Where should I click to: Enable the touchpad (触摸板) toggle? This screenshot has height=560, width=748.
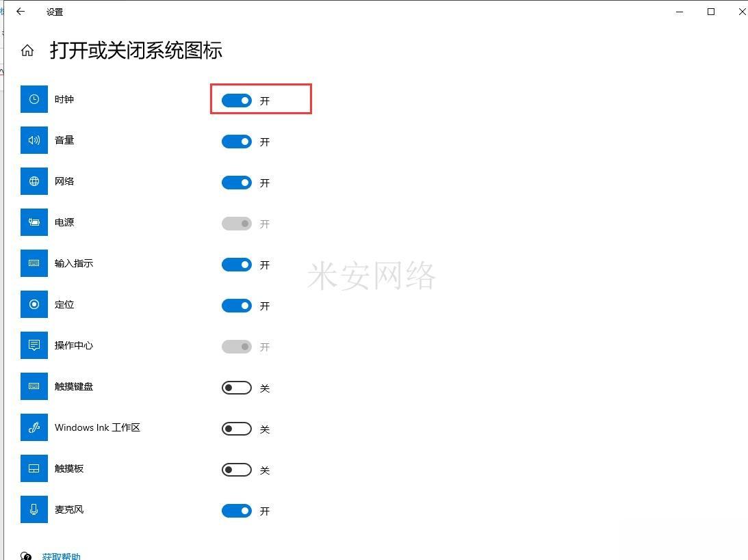click(x=237, y=470)
